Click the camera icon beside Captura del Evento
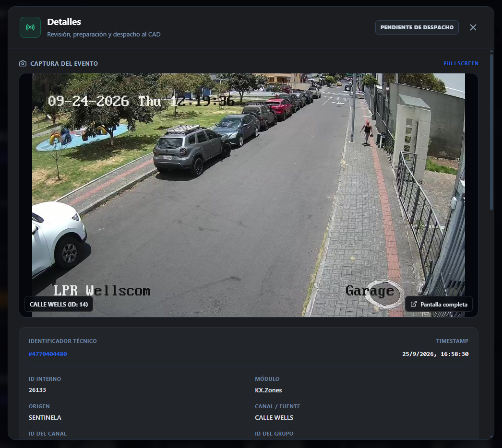The height and width of the screenshot is (448, 502). click(x=23, y=63)
